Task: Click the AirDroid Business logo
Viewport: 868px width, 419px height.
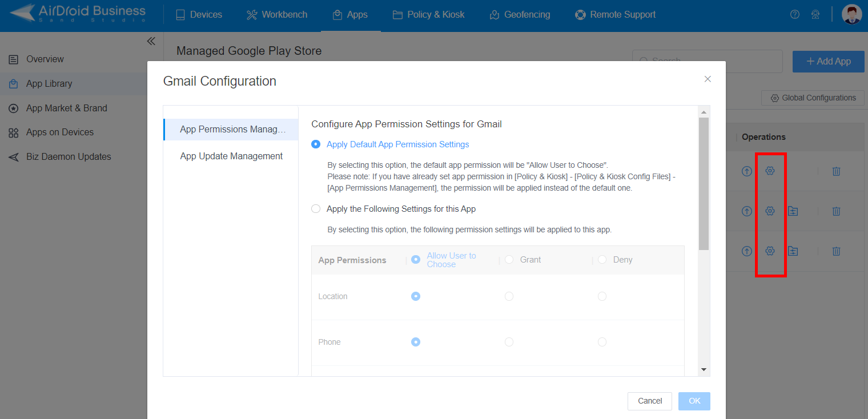Action: [x=78, y=14]
